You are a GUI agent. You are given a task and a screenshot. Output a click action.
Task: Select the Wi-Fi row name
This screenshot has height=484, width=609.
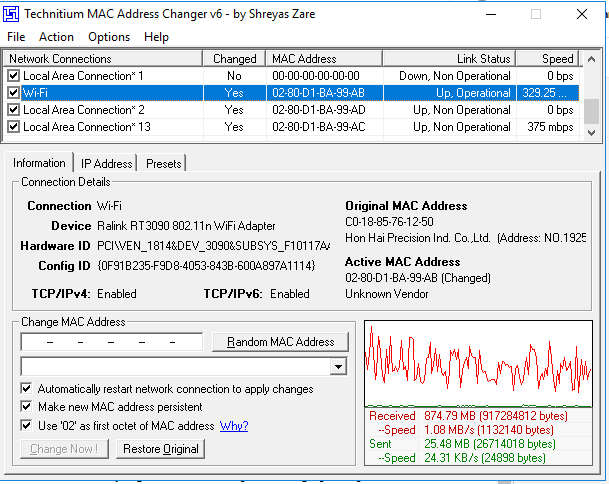click(x=35, y=93)
